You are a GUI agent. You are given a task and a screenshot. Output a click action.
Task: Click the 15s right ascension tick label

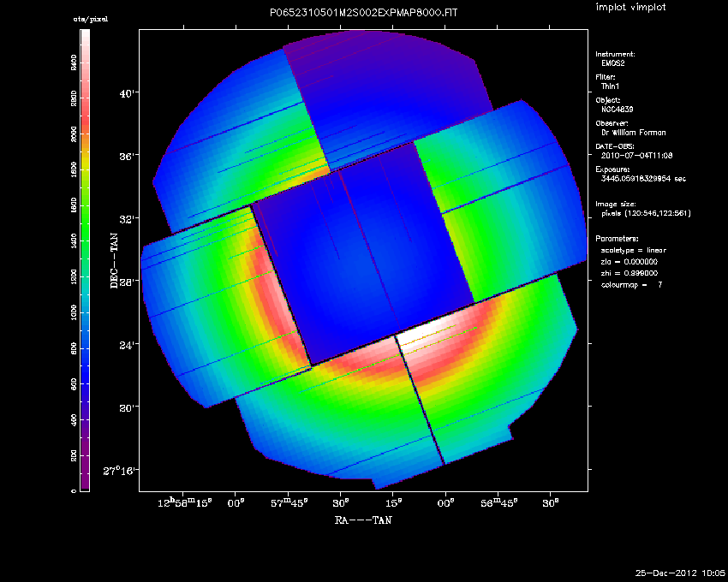393,502
